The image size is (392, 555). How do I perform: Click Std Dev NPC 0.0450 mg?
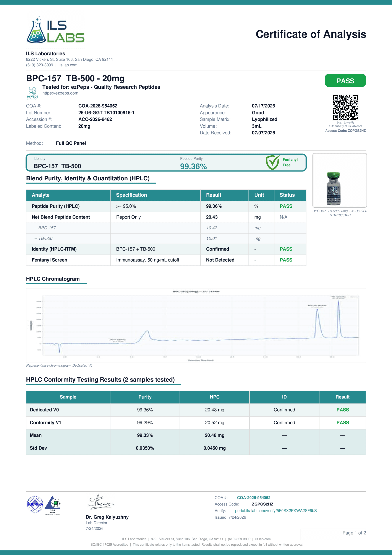coord(214,448)
